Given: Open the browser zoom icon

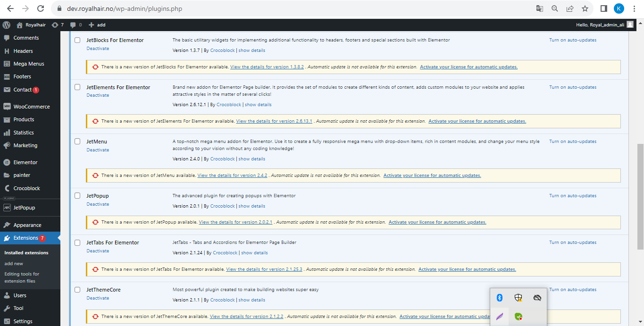Looking at the screenshot, I should point(555,8).
